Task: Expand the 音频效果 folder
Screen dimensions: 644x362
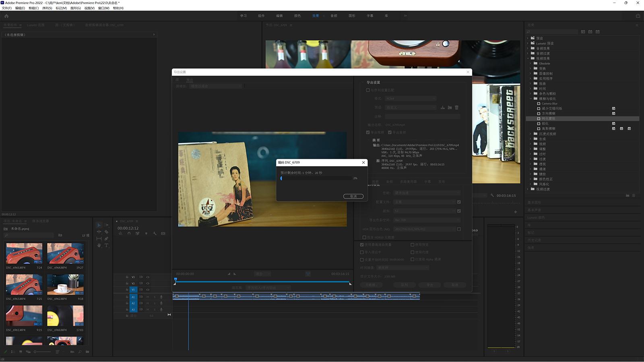Action: point(528,48)
